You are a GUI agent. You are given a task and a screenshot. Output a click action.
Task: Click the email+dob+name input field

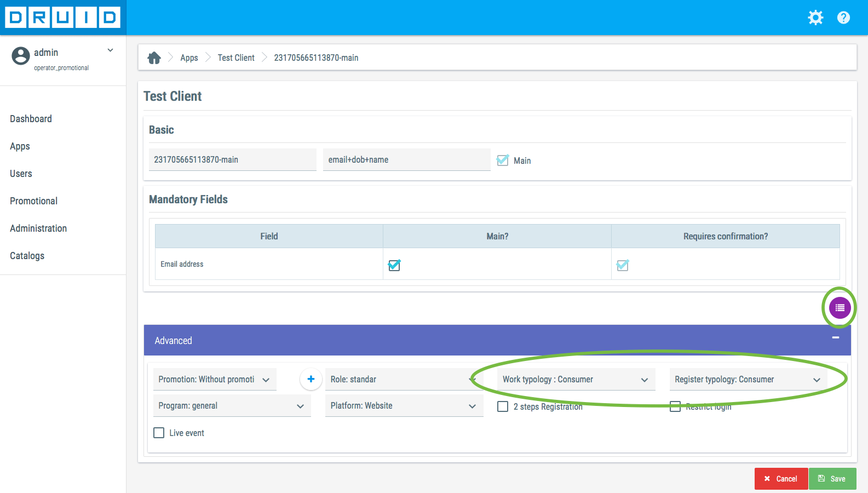pyautogui.click(x=406, y=160)
